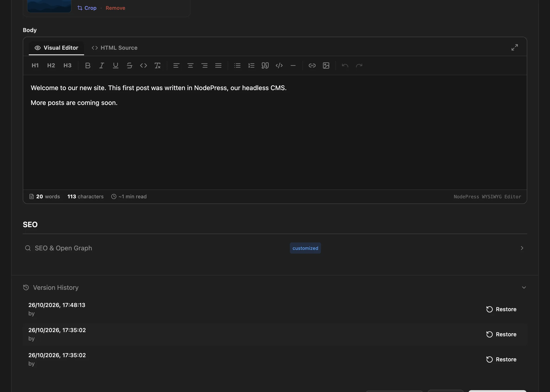
Task: Click the '113 characters' count
Action: pyautogui.click(x=85, y=196)
